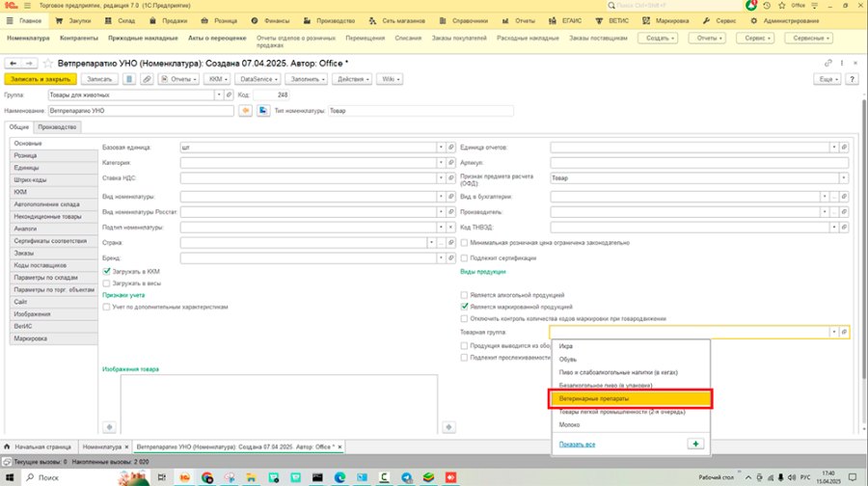Open 1C app in Windows taskbar
This screenshot has height=486, width=868.
184,477
